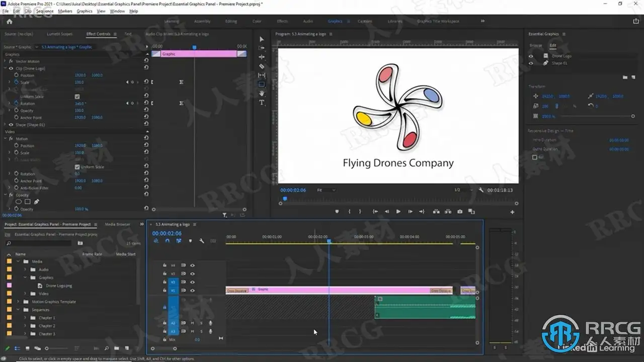Screen dimensions: 644x362
Task: Switch to the Browse tab in Essential Graphics
Action: pos(536,45)
